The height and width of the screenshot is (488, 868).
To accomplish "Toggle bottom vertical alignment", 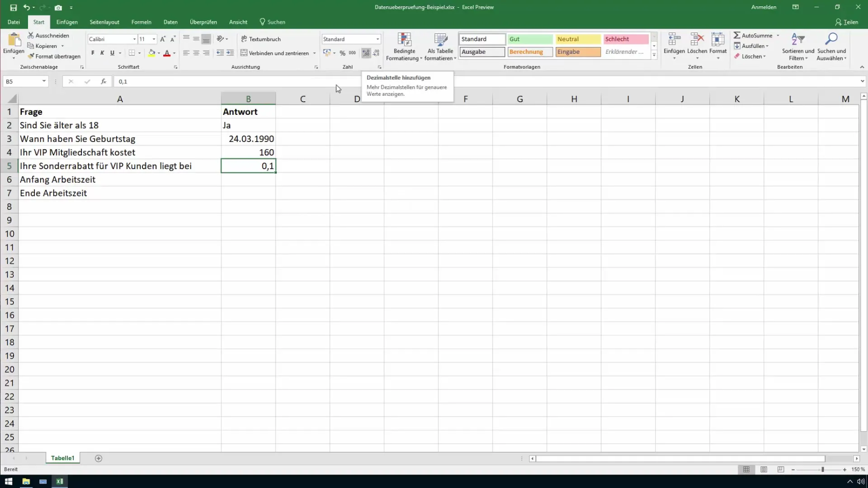I will pyautogui.click(x=206, y=39).
